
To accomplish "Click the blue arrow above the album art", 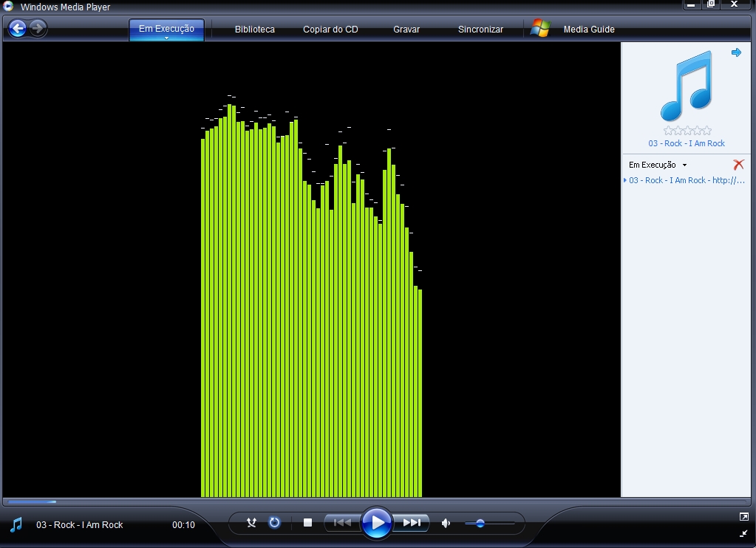I will 735,52.
